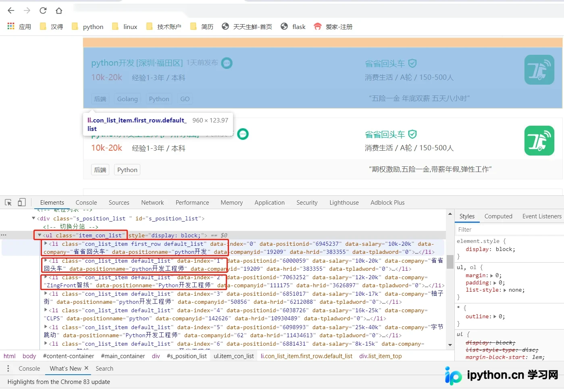The height and width of the screenshot is (392, 564).
Task: Select #main_container in the breadcrumb bar
Action: coord(123,356)
